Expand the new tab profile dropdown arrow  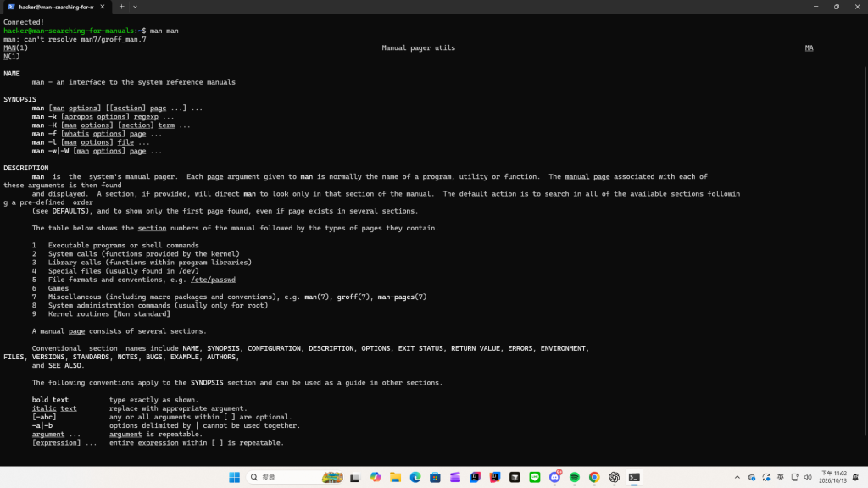pyautogui.click(x=135, y=7)
